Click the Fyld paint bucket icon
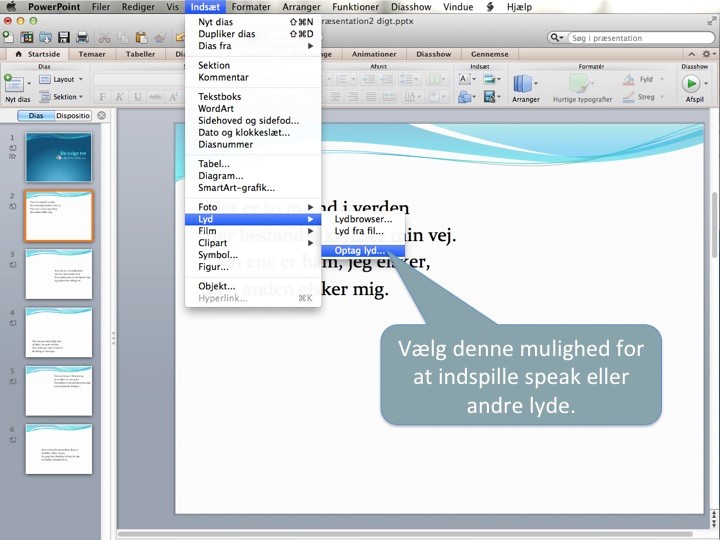Viewport: 720px width, 540px height. click(x=629, y=79)
